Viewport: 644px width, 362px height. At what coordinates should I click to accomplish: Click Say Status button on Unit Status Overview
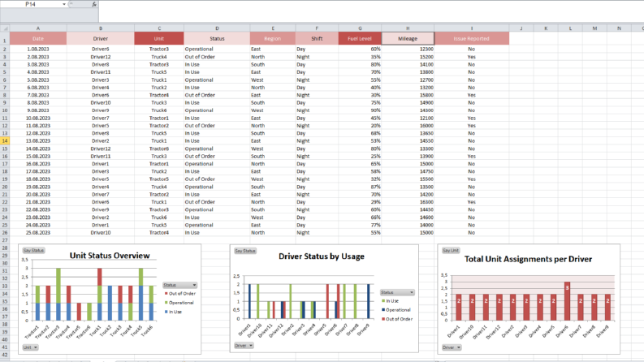click(x=33, y=250)
